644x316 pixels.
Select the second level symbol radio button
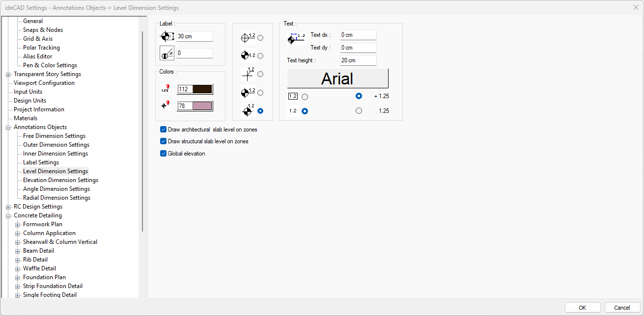(260, 56)
